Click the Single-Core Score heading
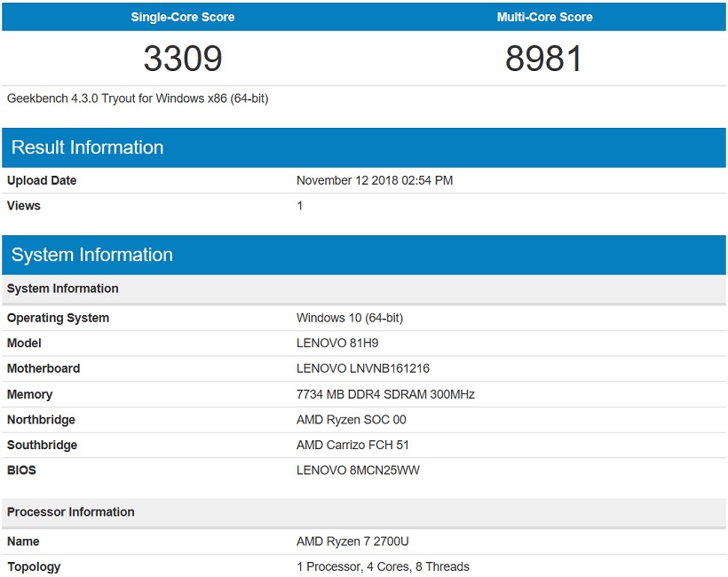The height and width of the screenshot is (577, 728). pos(182,17)
